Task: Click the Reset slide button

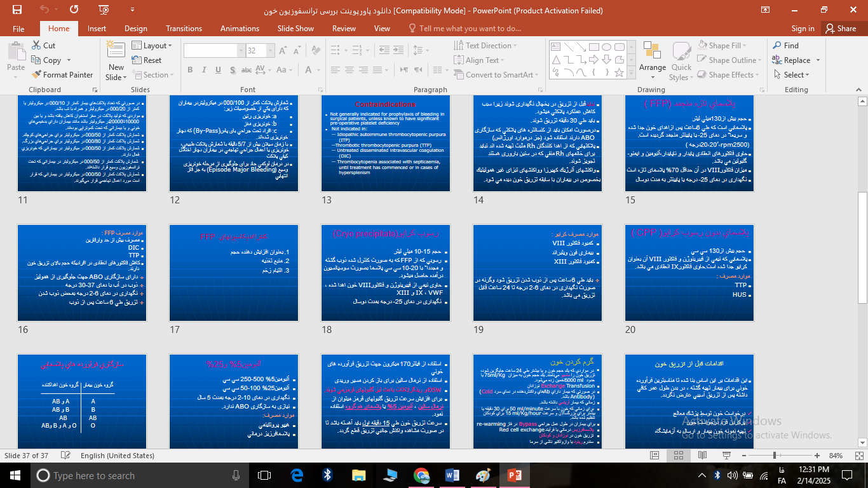Action: click(147, 60)
